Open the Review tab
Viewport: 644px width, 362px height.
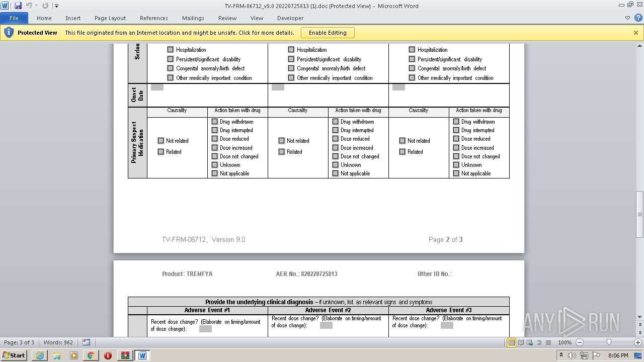pos(227,18)
